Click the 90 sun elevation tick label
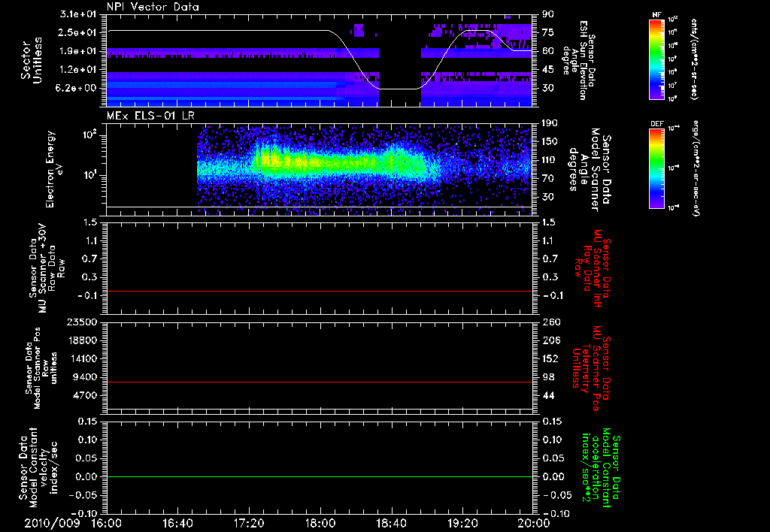 (548, 14)
